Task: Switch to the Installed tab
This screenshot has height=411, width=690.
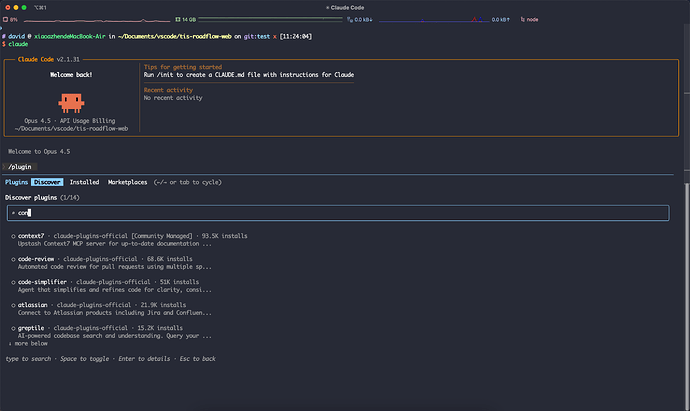Action: [84, 182]
